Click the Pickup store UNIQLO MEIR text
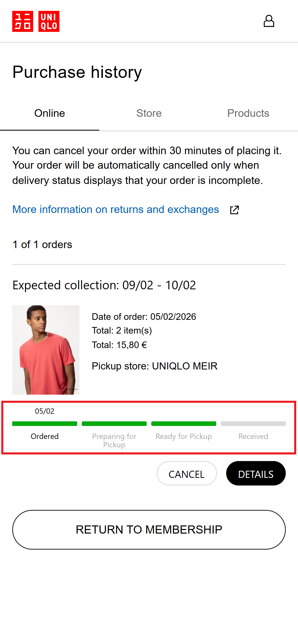The height and width of the screenshot is (644, 298). click(x=155, y=366)
